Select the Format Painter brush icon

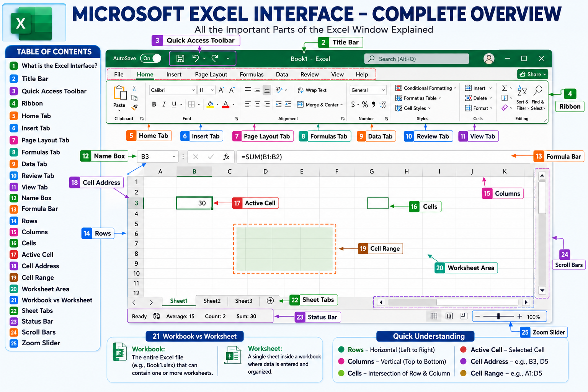(x=134, y=108)
